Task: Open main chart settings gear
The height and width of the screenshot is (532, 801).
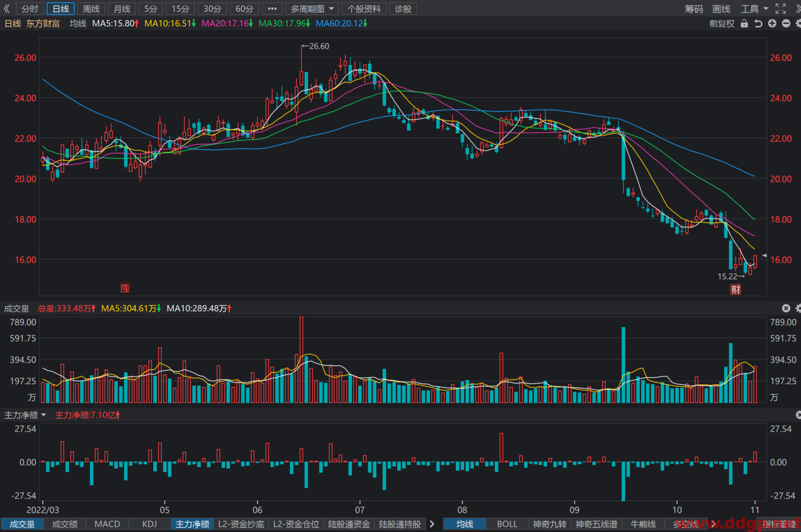Action: point(798,23)
